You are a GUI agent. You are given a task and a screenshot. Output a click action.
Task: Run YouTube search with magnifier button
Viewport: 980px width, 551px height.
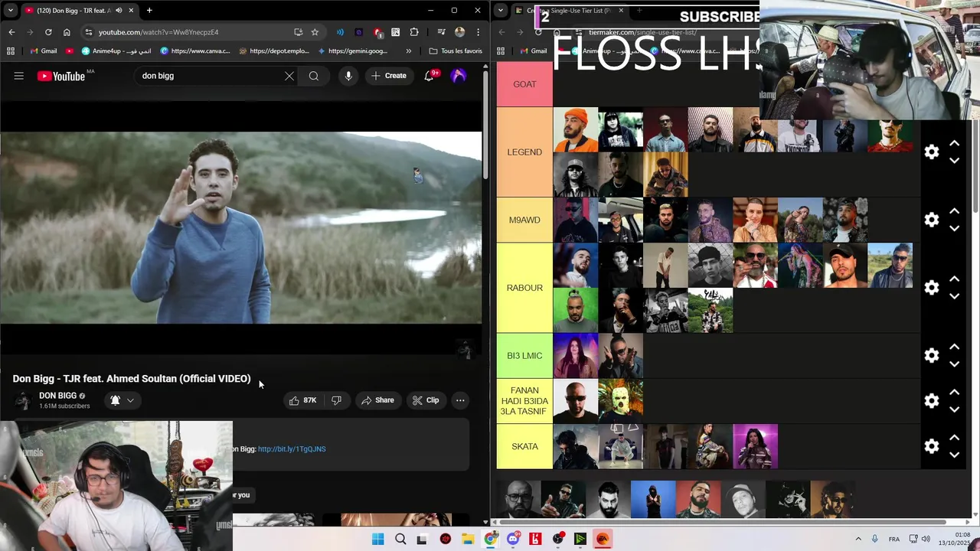(x=314, y=76)
